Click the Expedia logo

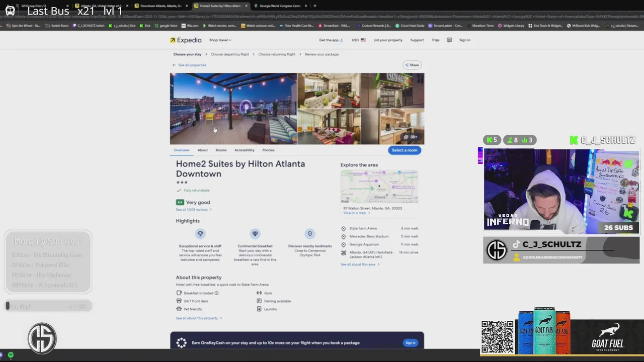click(186, 40)
